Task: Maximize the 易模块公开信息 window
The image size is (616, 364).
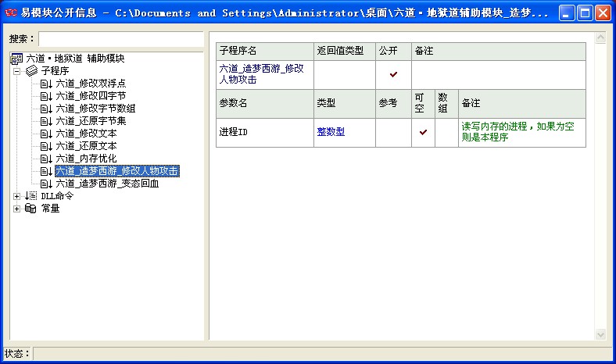Action: [x=585, y=13]
